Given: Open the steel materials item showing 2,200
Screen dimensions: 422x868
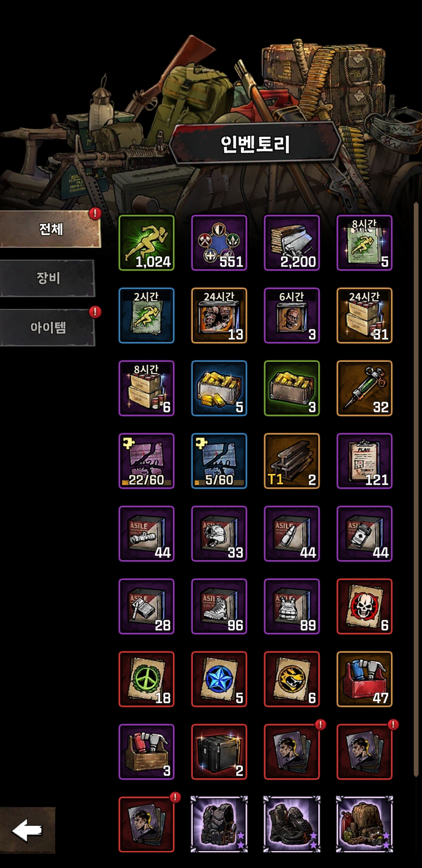Looking at the screenshot, I should coord(292,242).
